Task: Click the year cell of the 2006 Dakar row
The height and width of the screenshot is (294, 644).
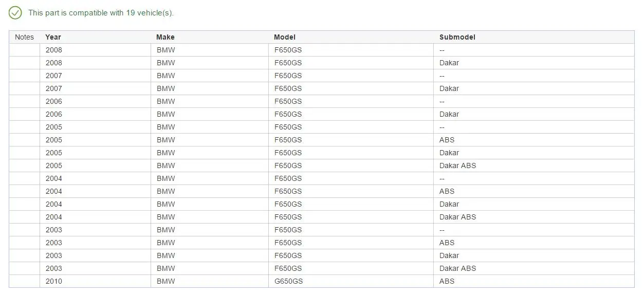Action: [x=53, y=114]
